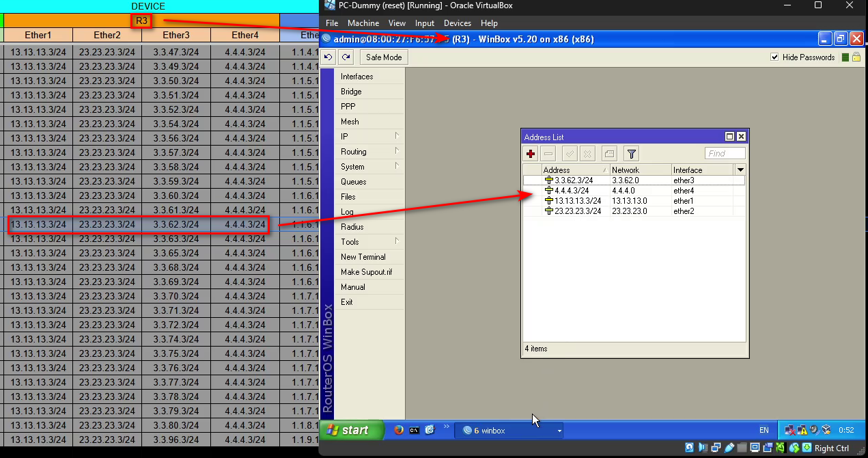Sort by the Network column header
This screenshot has width=868, height=458.
coord(641,170)
